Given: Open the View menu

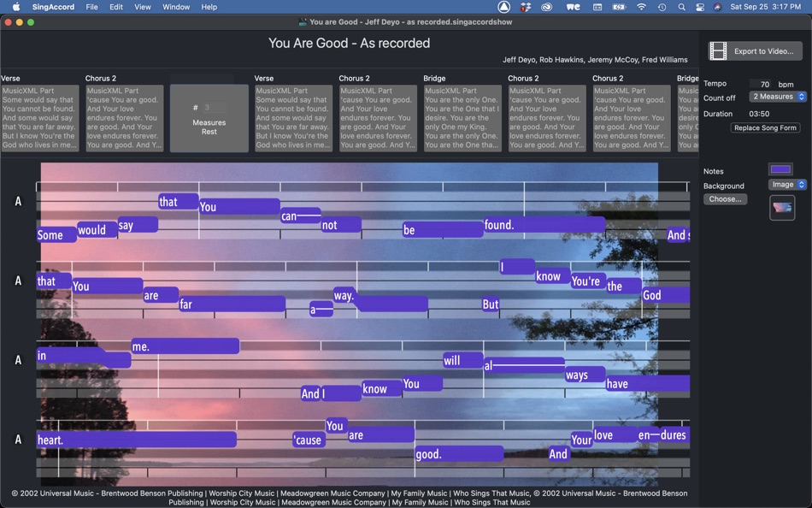Looking at the screenshot, I should [x=143, y=7].
